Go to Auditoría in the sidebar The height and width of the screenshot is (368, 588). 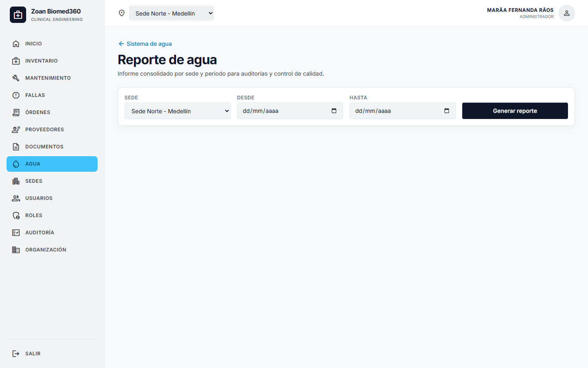tap(52, 233)
